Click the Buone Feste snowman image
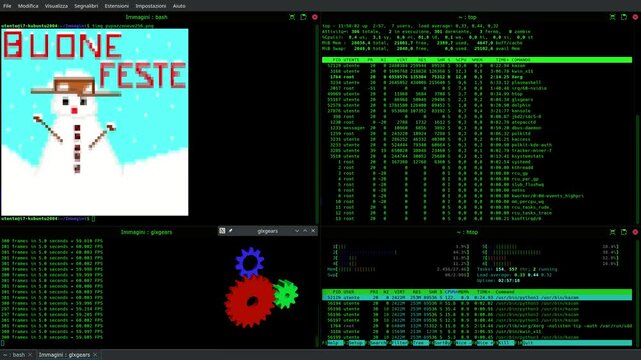641x360 pixels. tap(94, 122)
